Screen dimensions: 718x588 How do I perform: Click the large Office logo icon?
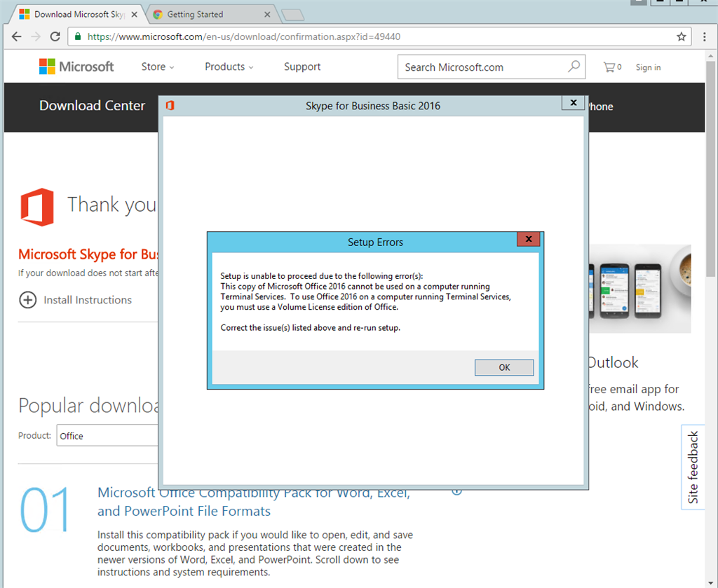pos(37,207)
